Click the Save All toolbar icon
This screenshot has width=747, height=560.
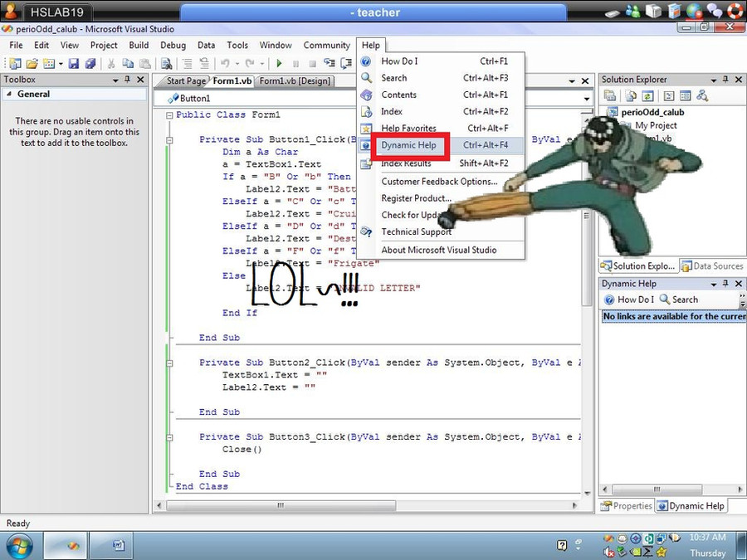click(x=90, y=63)
